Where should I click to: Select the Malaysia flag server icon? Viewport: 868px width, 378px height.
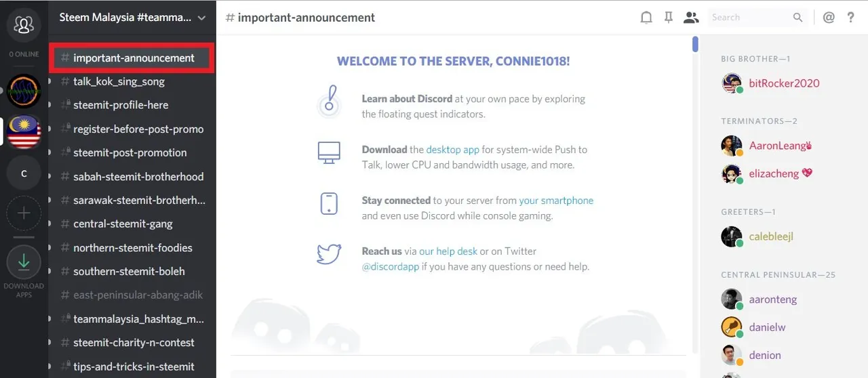point(24,131)
